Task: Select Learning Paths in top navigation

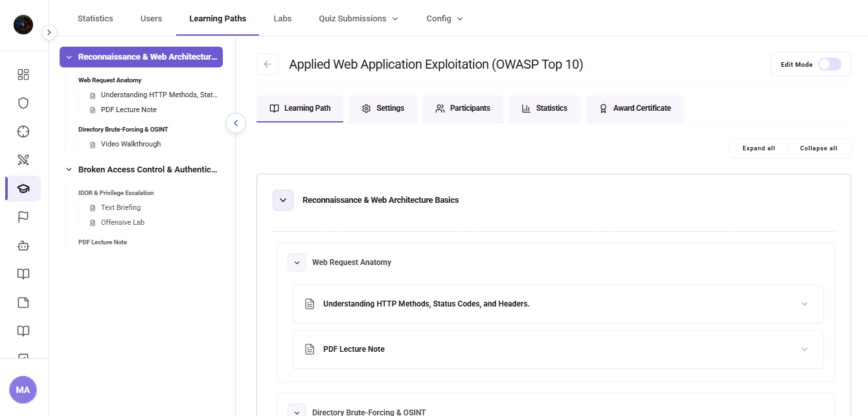Action: pos(218,18)
